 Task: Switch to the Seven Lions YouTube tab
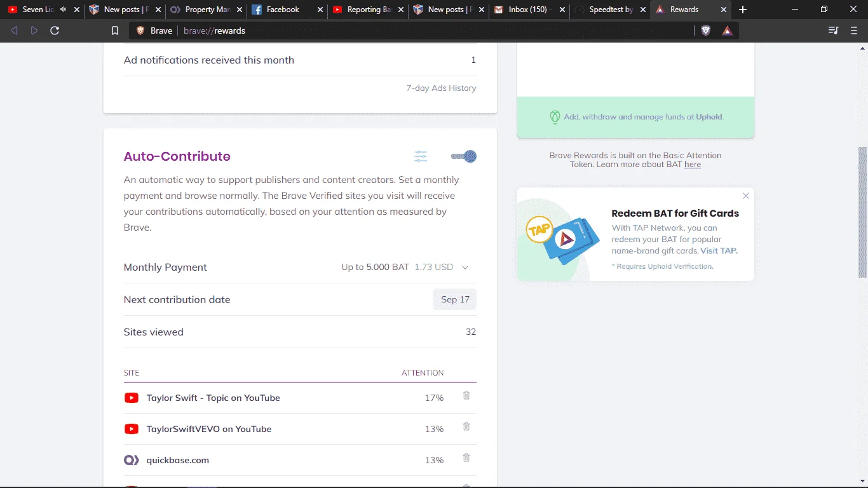coord(38,10)
